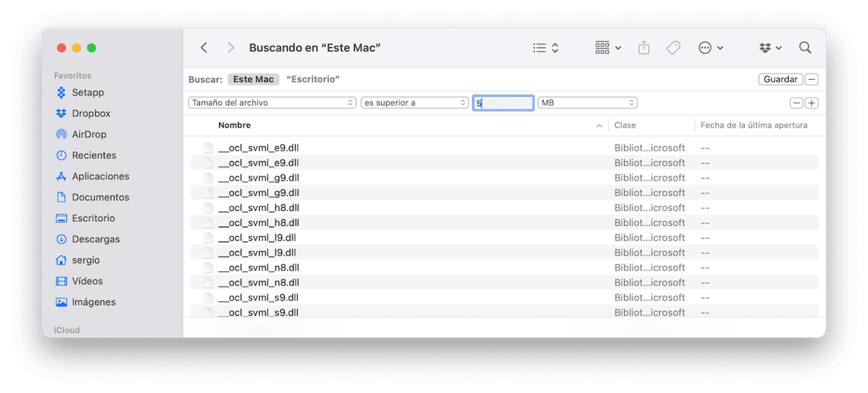Switch search scope to "Escritorio"
Screen dimensions: 868x393
pyautogui.click(x=313, y=79)
